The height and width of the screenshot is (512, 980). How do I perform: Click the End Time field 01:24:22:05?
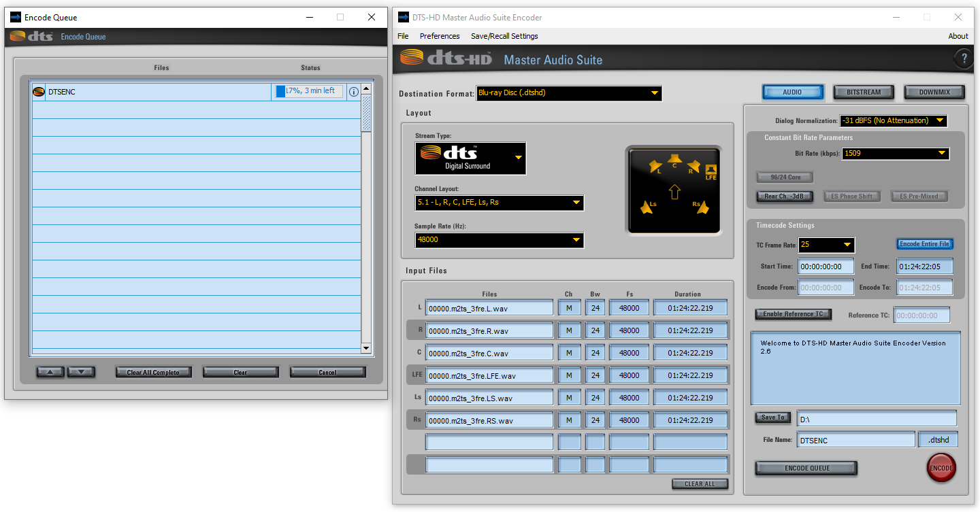924,267
